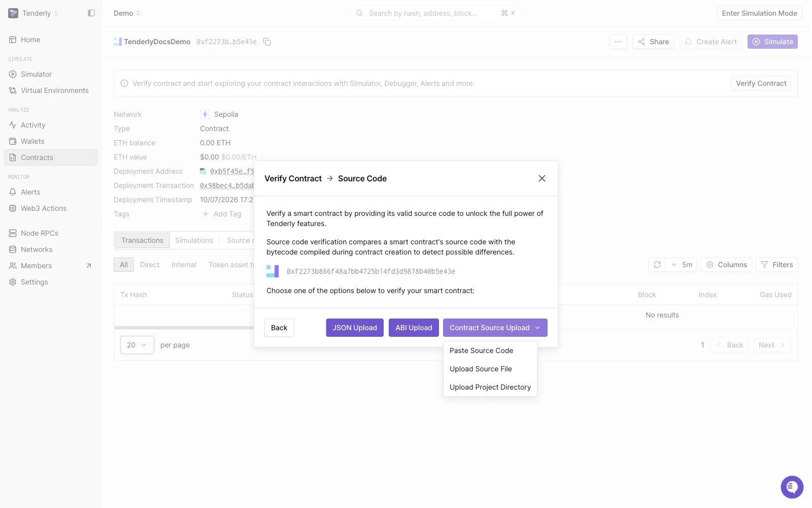This screenshot has width=812, height=508.
Task: Click Enter Simulation Mode
Action: click(759, 13)
